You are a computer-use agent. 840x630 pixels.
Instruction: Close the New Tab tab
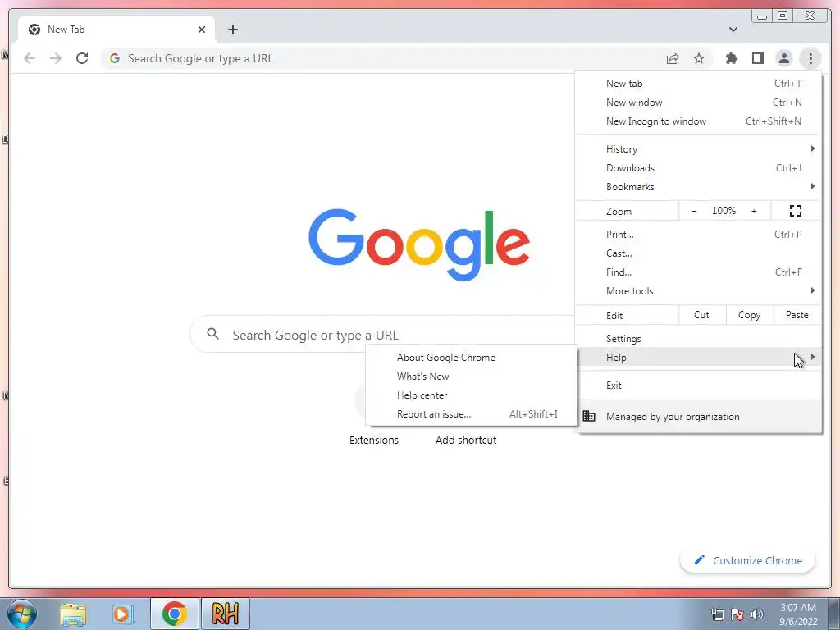(202, 30)
